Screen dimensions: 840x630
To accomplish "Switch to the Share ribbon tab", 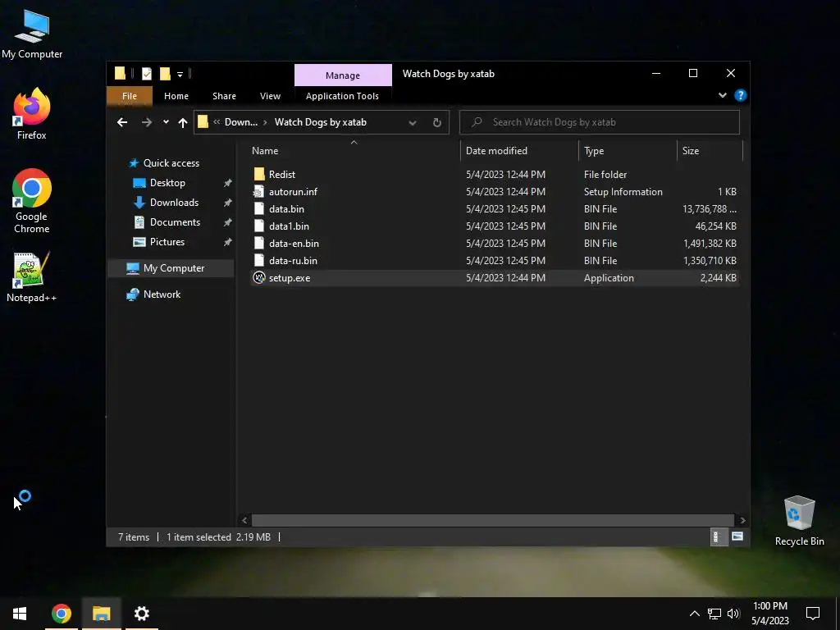I will pyautogui.click(x=224, y=96).
